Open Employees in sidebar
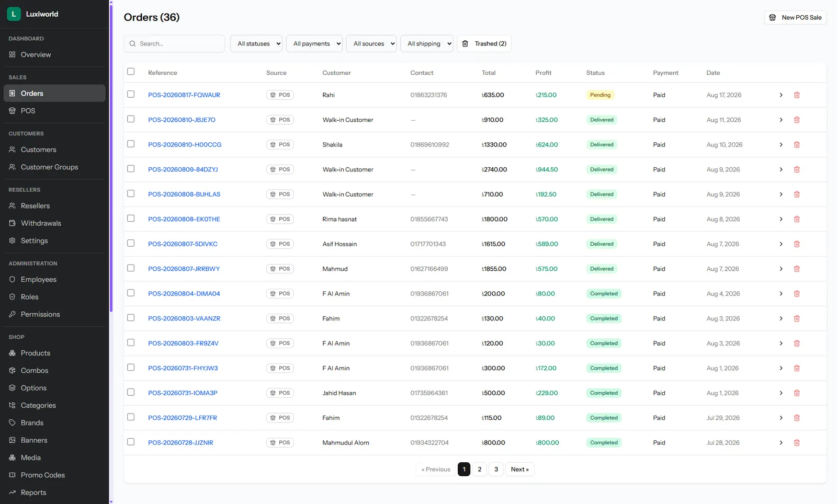Image resolution: width=837 pixels, height=504 pixels. [54, 279]
